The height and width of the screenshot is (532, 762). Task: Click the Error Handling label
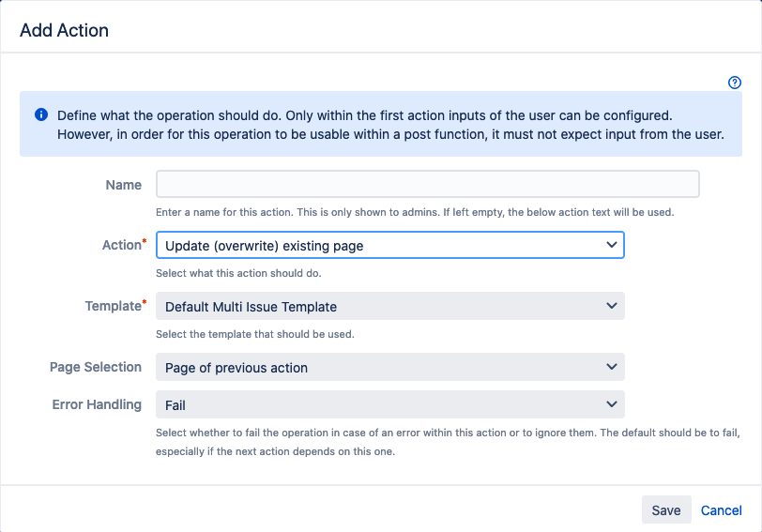[97, 404]
